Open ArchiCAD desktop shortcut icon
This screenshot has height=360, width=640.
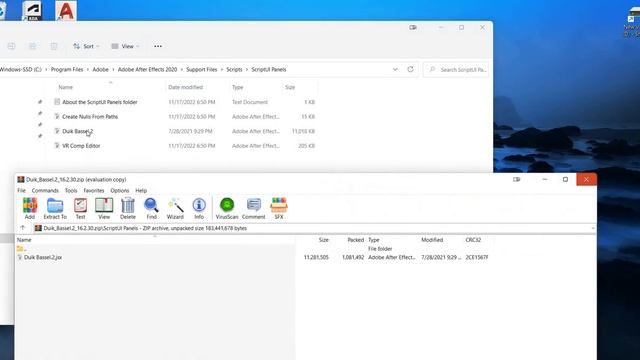click(32, 11)
